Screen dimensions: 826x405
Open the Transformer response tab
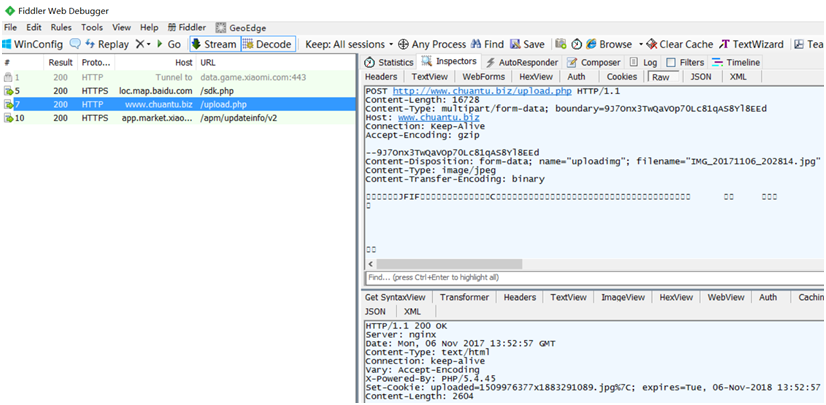click(464, 297)
